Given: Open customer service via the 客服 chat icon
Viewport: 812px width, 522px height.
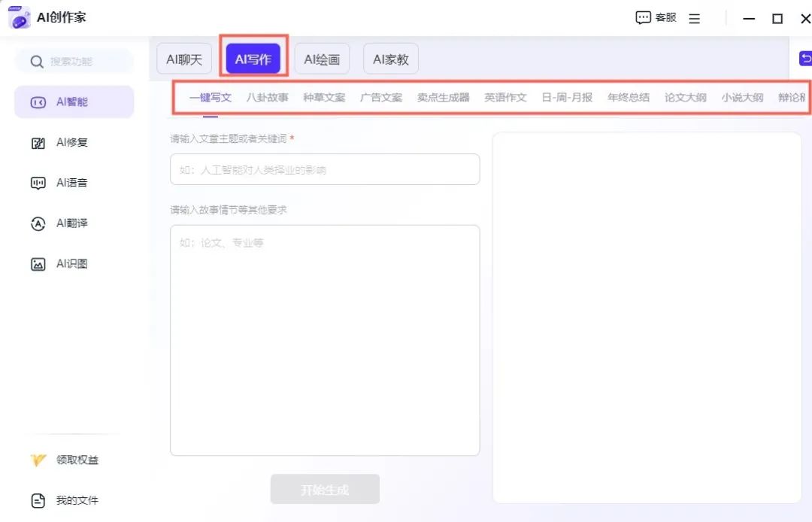Looking at the screenshot, I should [x=655, y=17].
